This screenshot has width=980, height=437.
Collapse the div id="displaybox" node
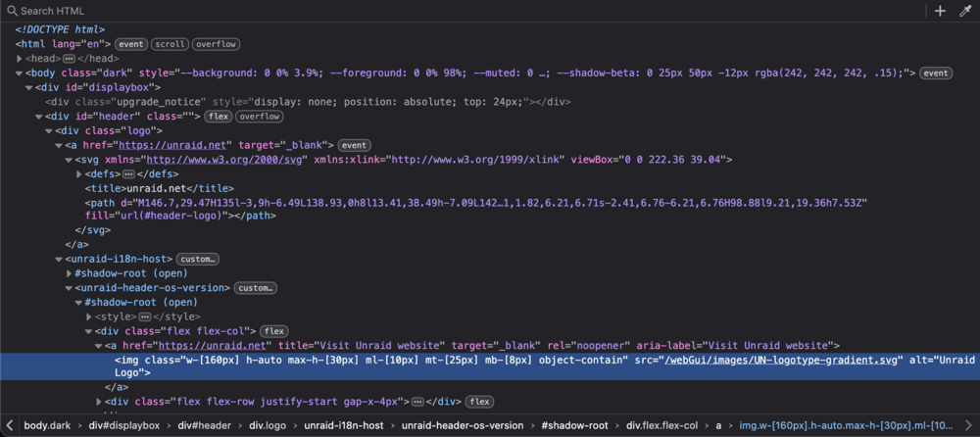pyautogui.click(x=28, y=87)
